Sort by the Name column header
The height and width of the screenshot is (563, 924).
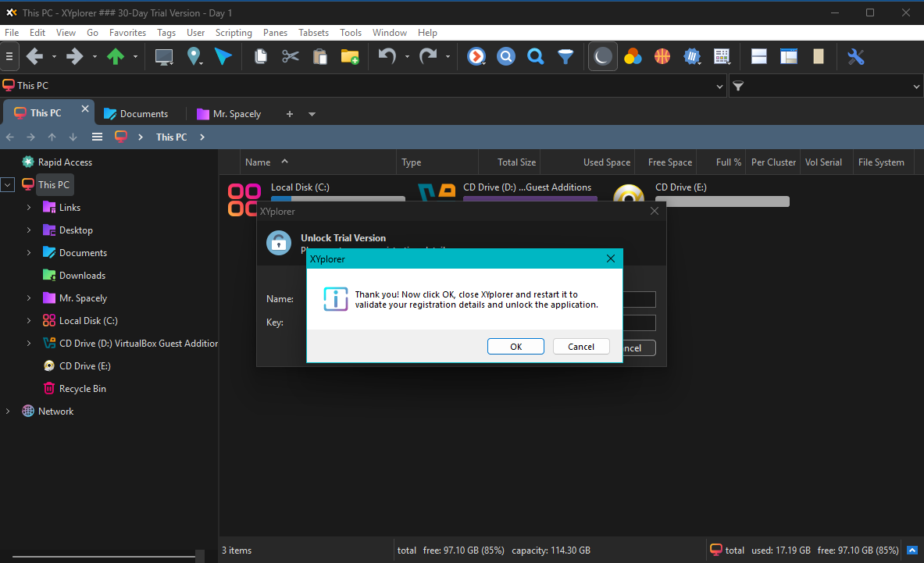click(318, 162)
